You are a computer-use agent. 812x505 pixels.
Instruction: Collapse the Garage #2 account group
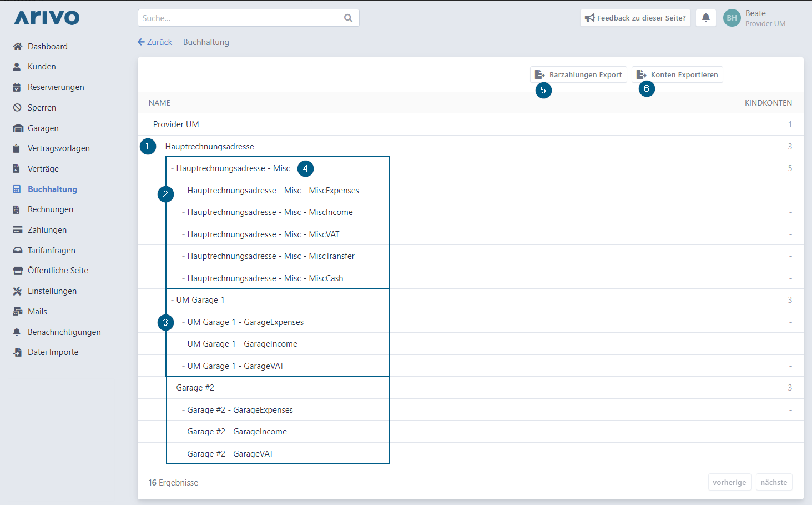(173, 388)
